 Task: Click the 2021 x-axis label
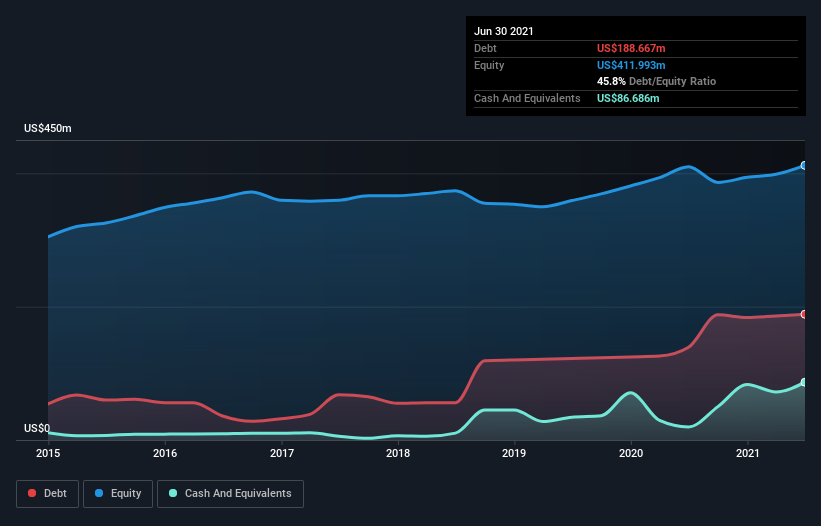click(x=748, y=453)
